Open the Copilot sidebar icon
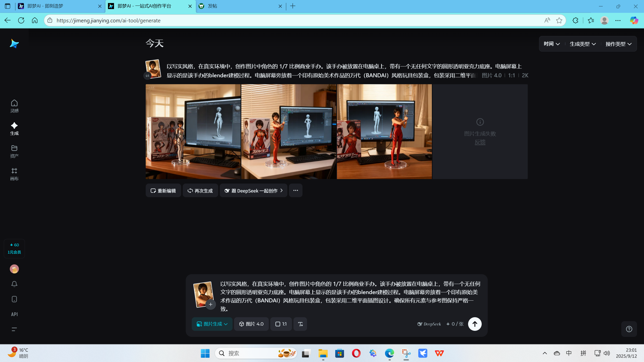The width and height of the screenshot is (644, 362). [x=634, y=20]
